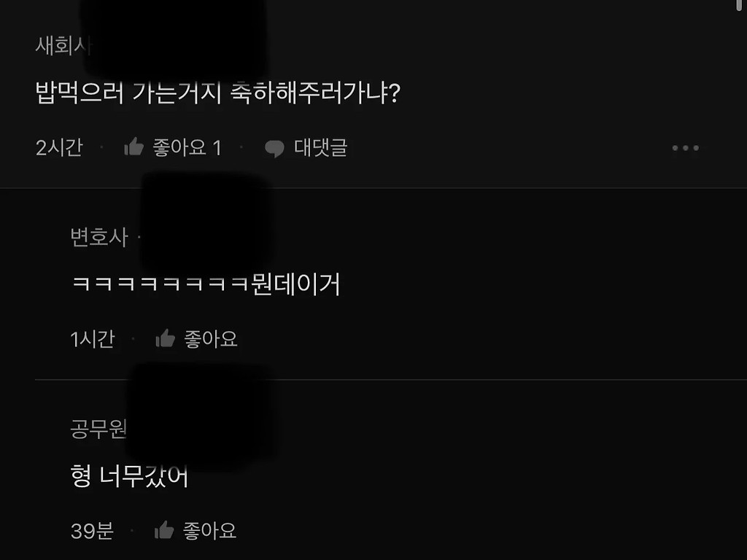
Task: Click the reply text ㅋㅋㅋㅋ뭔데이거
Action: pos(205,284)
